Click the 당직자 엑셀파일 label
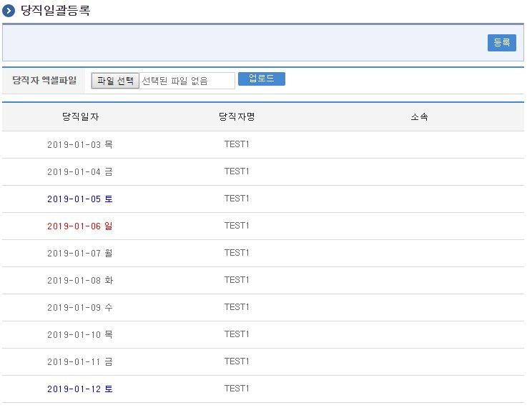532x410 pixels. 44,80
